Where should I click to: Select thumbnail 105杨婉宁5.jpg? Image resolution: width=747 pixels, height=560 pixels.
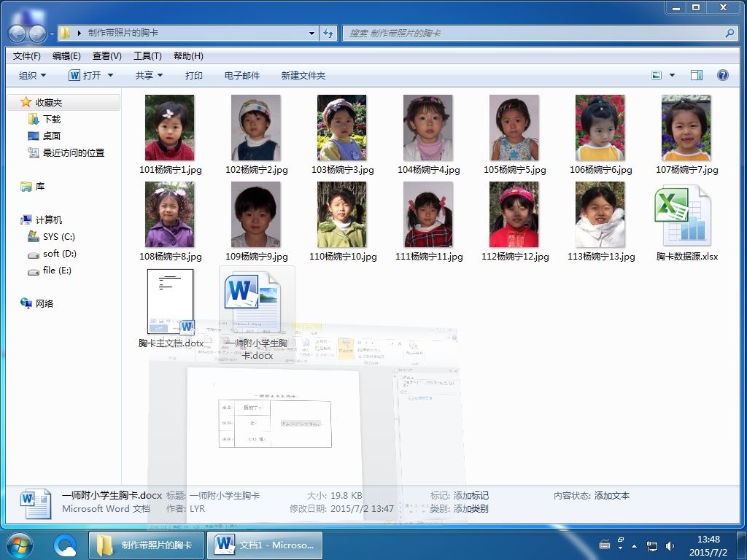(514, 128)
